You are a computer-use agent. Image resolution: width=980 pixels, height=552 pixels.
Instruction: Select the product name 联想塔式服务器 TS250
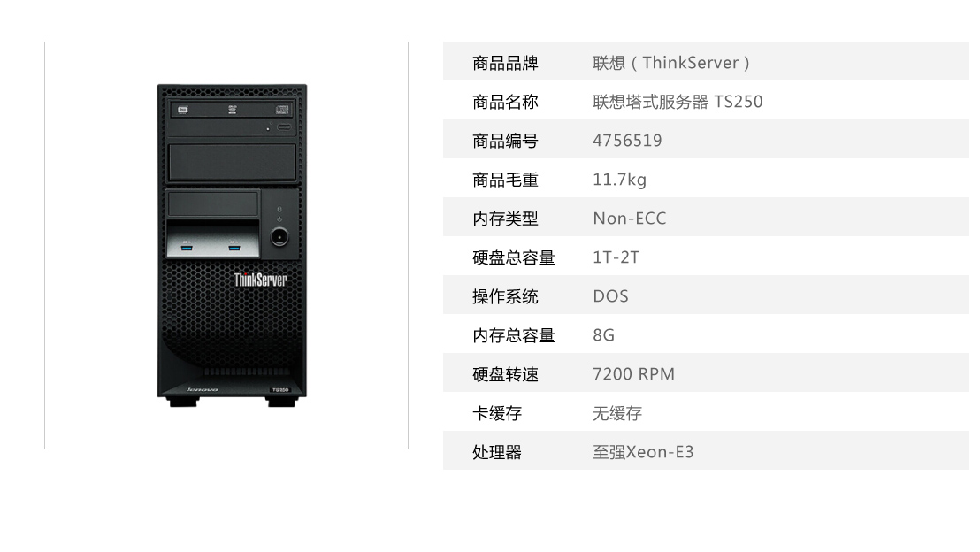pyautogui.click(x=678, y=101)
